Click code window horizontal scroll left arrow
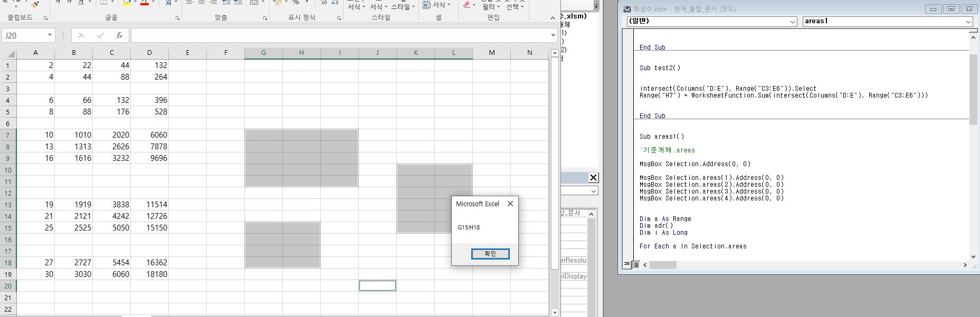The height and width of the screenshot is (317, 980). click(645, 265)
